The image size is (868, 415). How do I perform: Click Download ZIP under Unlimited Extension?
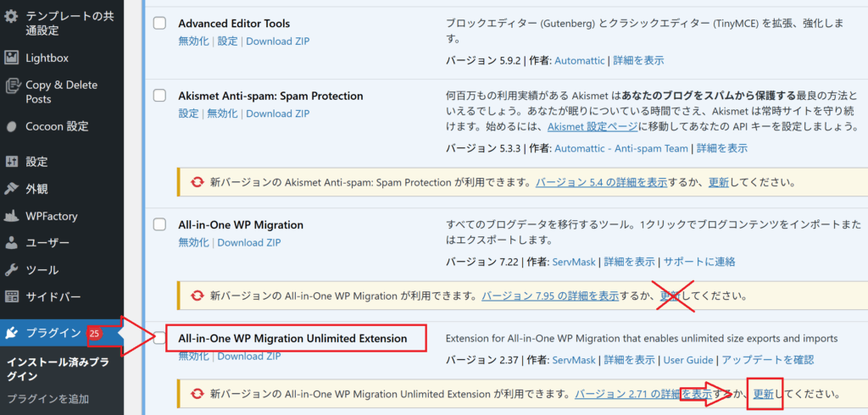click(249, 357)
